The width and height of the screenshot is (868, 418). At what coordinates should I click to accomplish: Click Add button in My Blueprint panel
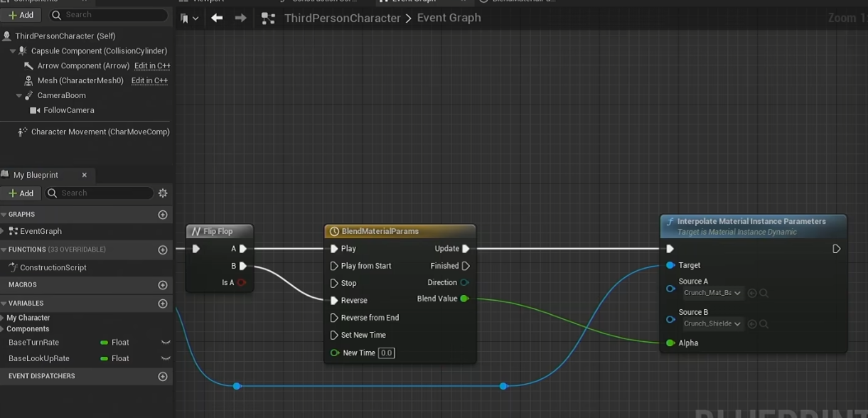coord(21,193)
